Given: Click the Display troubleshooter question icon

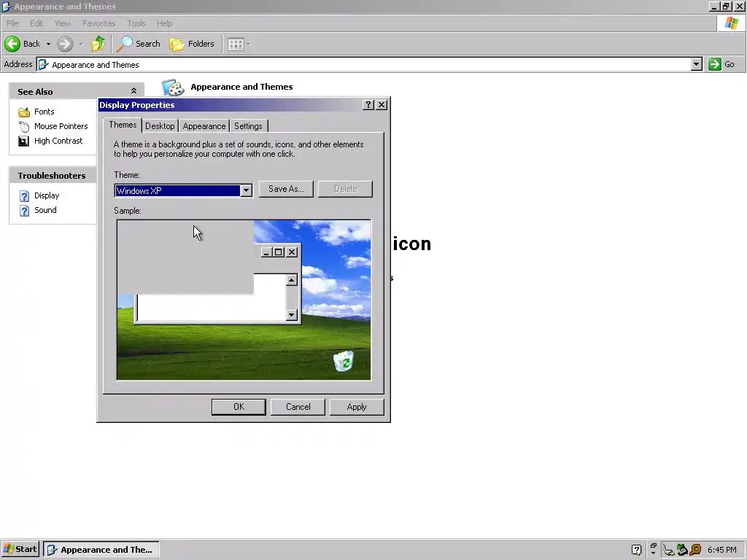Looking at the screenshot, I should coord(24,195).
